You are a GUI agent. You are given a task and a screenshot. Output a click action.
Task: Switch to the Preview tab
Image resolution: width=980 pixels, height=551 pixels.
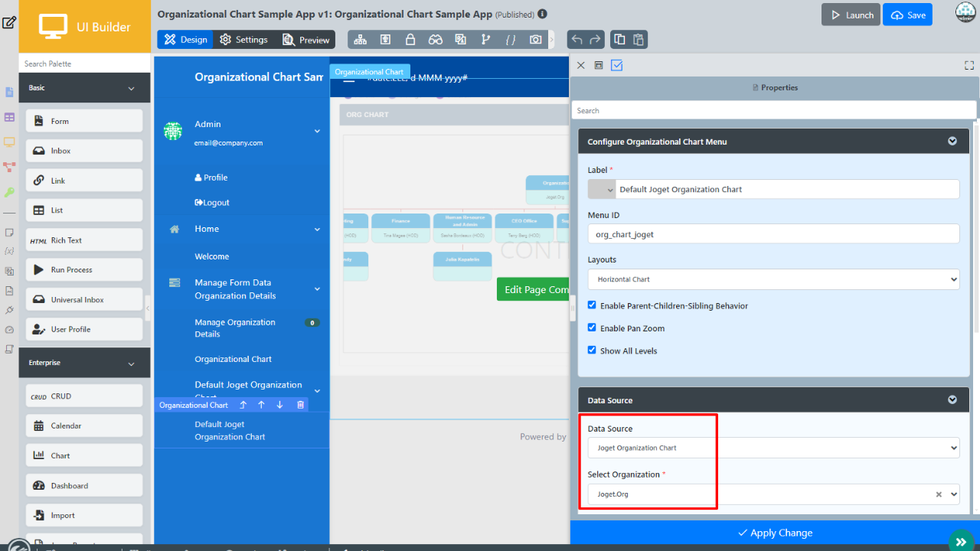[x=305, y=40]
